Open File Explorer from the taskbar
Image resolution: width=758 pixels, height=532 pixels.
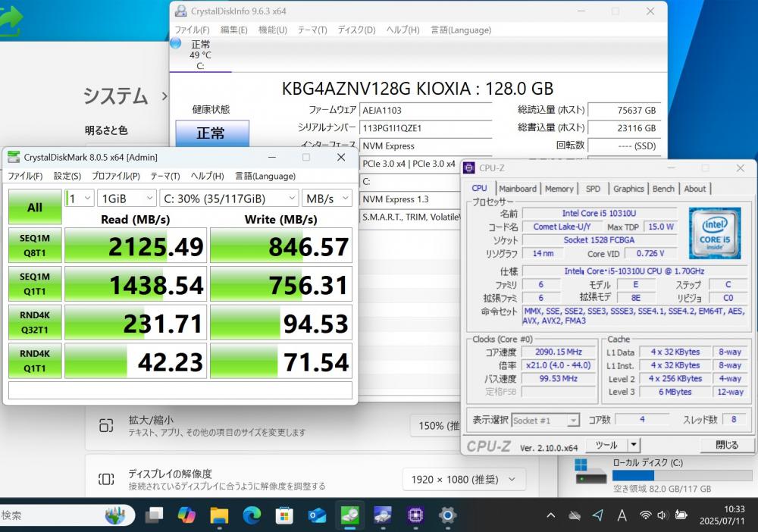click(x=219, y=515)
